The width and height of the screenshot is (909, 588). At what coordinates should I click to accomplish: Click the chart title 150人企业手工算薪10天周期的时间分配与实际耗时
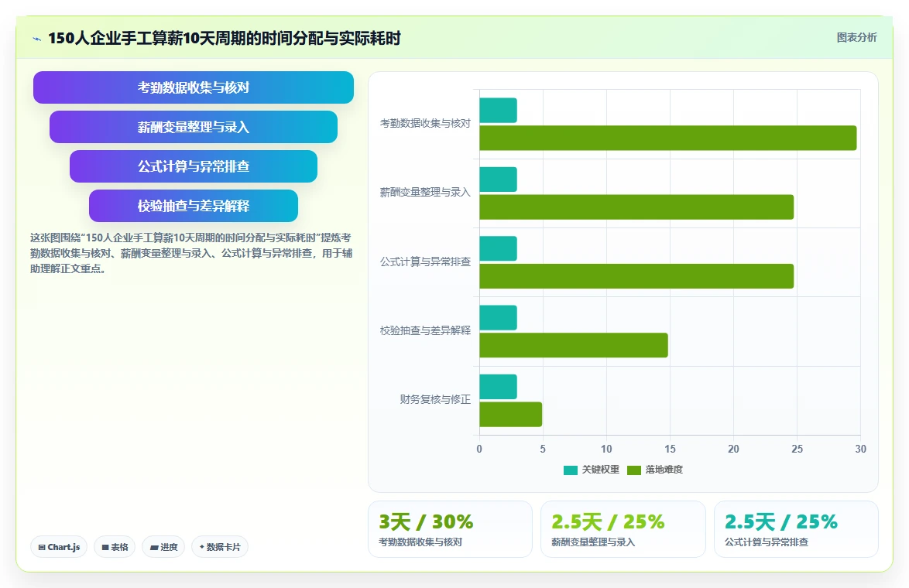(x=225, y=38)
